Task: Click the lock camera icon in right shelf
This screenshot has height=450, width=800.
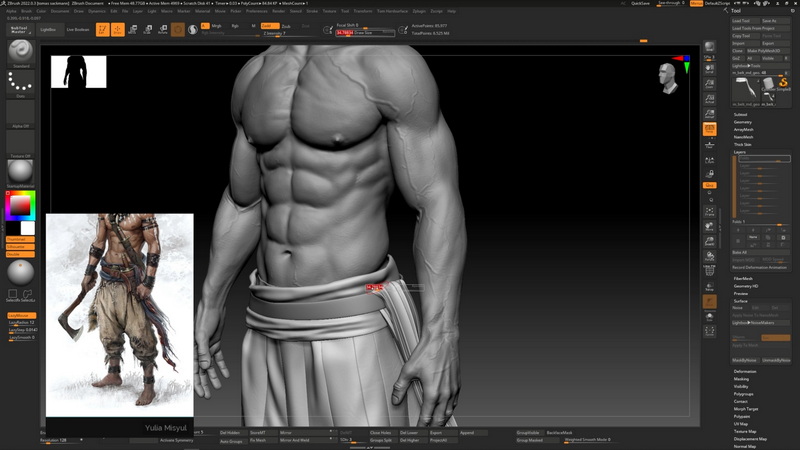Action: [709, 174]
